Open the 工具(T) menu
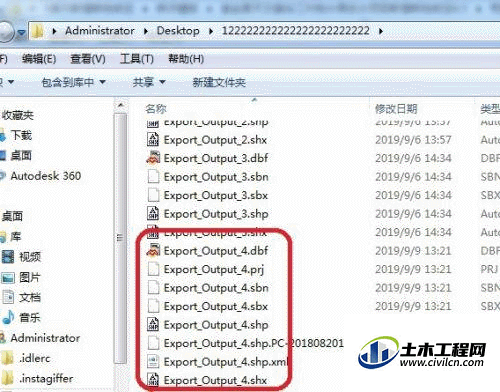The width and height of the screenshot is (500, 392). 137,59
